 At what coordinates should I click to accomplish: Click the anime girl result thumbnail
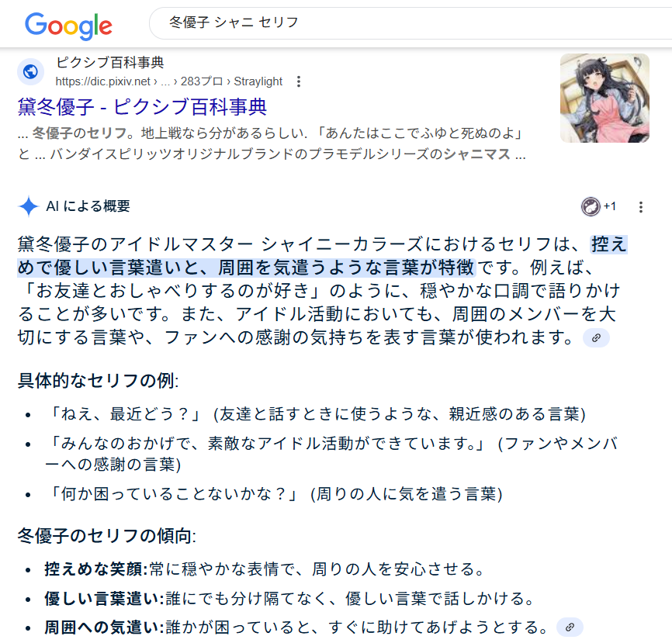[604, 98]
